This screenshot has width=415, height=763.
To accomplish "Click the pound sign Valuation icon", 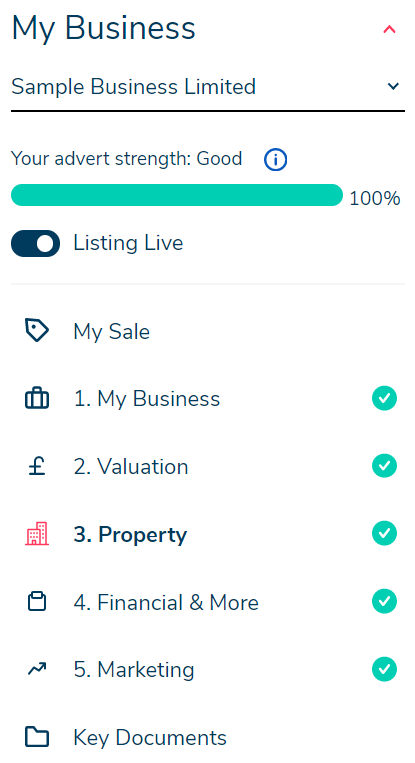I will pyautogui.click(x=36, y=466).
